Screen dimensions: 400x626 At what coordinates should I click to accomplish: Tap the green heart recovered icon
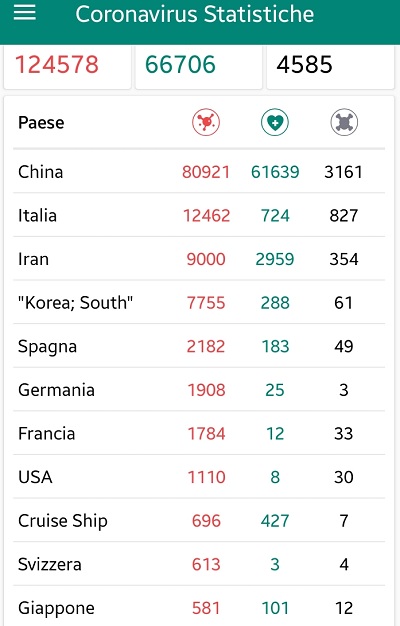point(275,122)
